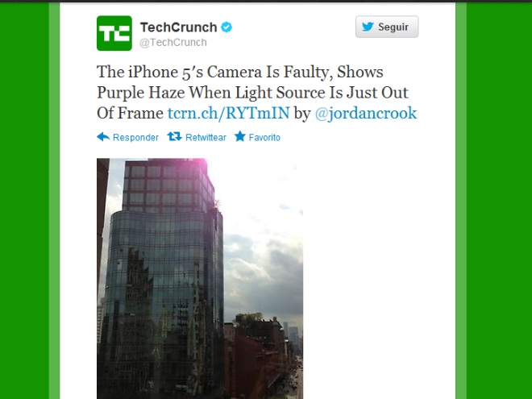Click the dark green background right of tweet
Screen dimensions: 532x399
click(499, 200)
